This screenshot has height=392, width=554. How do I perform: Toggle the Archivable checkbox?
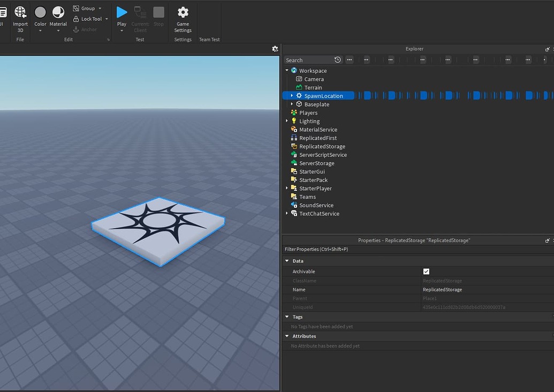pos(426,272)
